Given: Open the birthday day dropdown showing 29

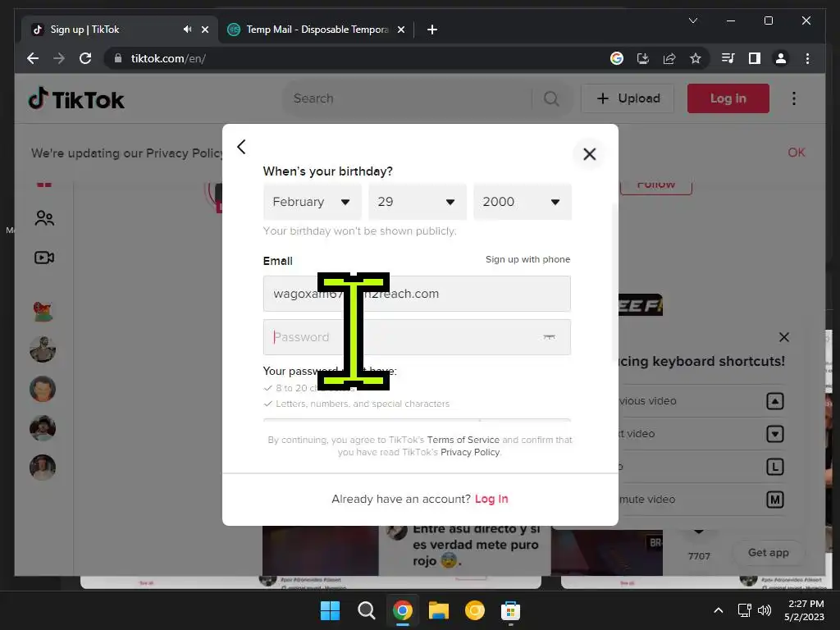Looking at the screenshot, I should (418, 202).
